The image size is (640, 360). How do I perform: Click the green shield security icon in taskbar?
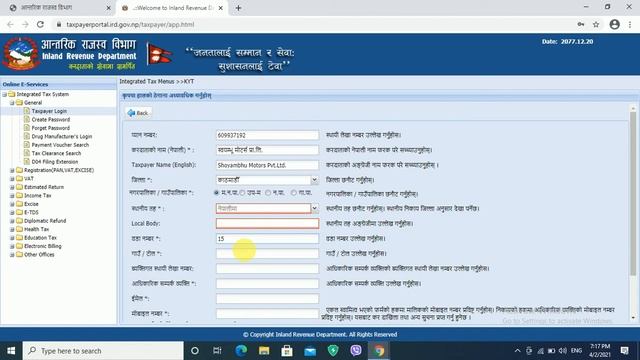333,351
